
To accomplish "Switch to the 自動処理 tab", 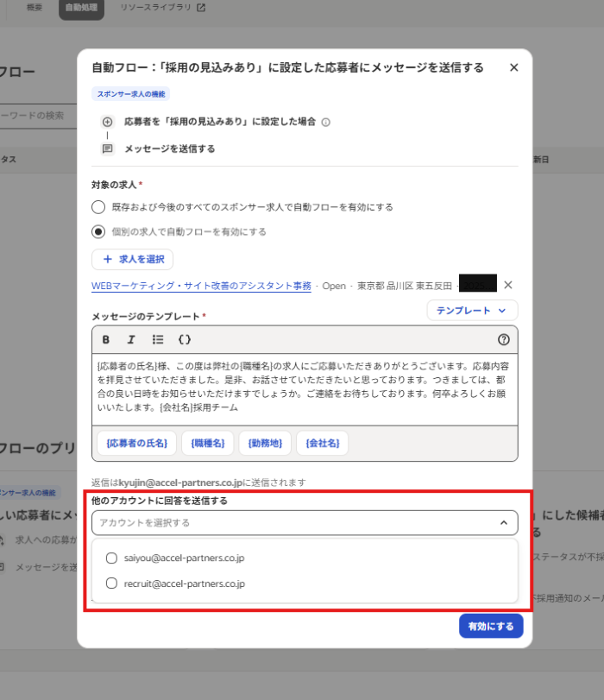I will tap(82, 9).
